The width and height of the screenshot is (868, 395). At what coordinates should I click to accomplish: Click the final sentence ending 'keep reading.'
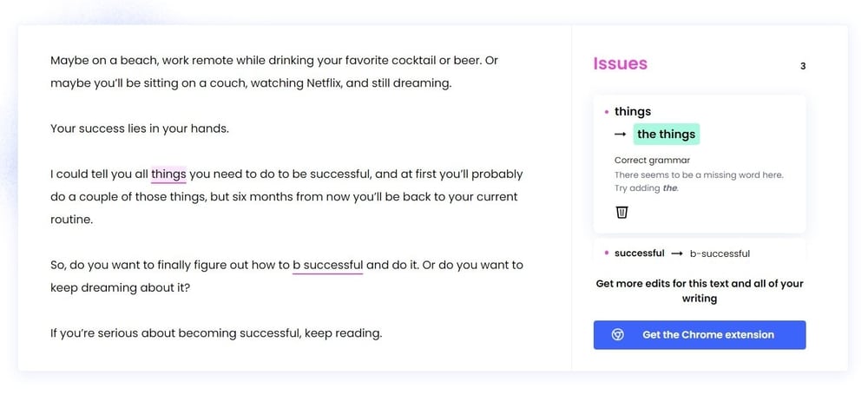[216, 333]
